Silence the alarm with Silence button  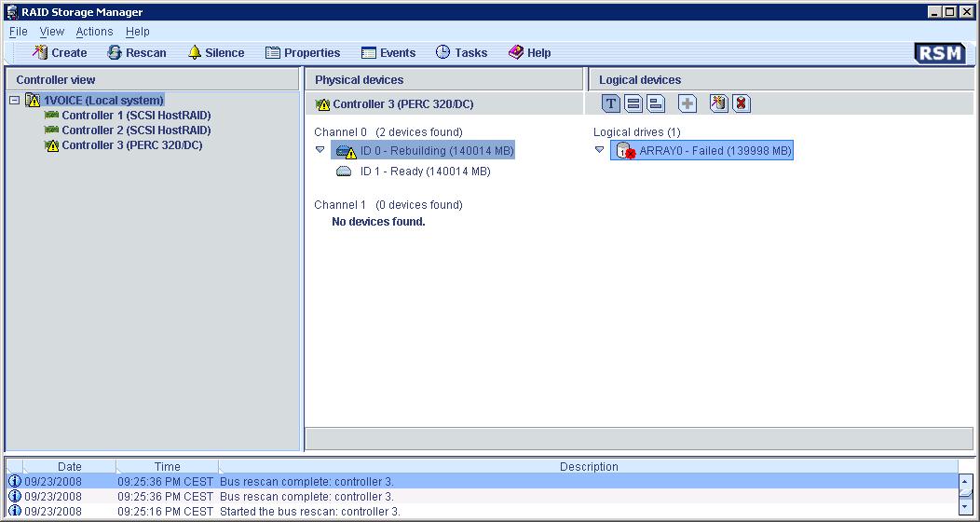pos(216,52)
